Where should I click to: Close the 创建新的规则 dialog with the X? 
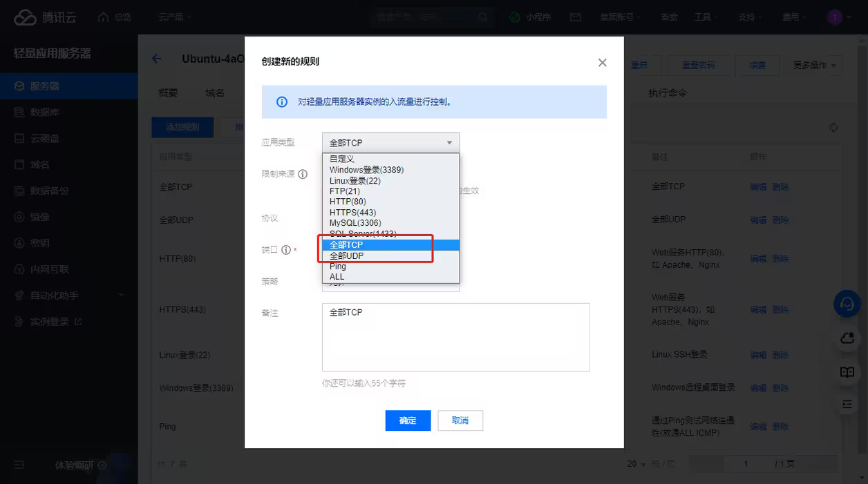click(x=602, y=62)
